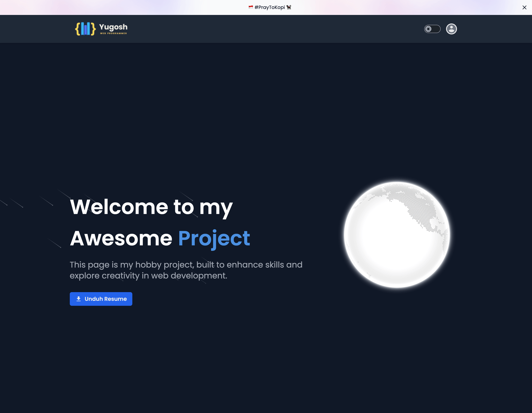Viewport: 532px width, 413px height.
Task: Click the hobby project description paragraph
Action: coord(186,270)
